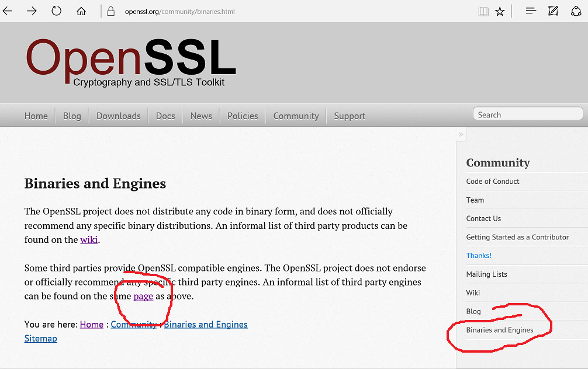
Task: Click the notifications bell icon
Action: (x=576, y=11)
